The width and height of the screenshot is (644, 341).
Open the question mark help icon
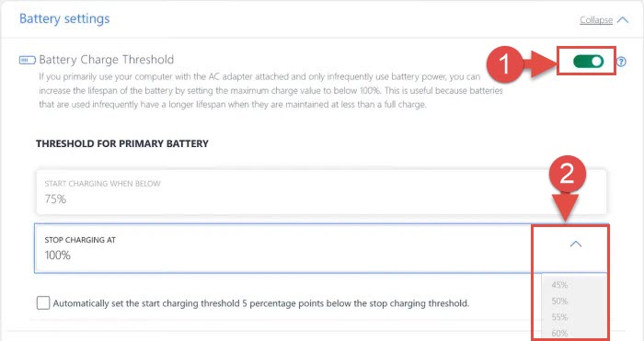[621, 62]
